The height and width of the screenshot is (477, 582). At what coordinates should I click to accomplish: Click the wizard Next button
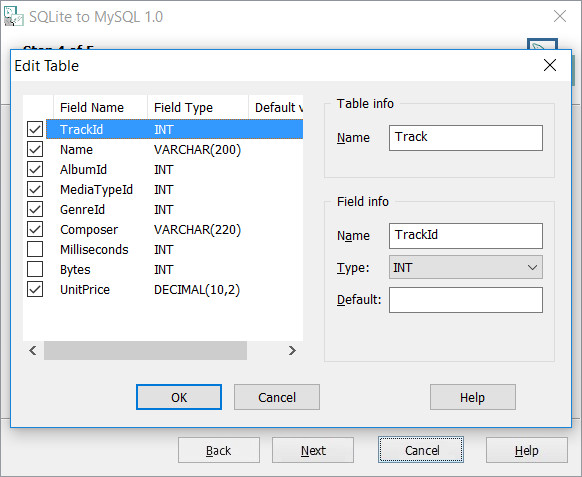pyautogui.click(x=313, y=450)
